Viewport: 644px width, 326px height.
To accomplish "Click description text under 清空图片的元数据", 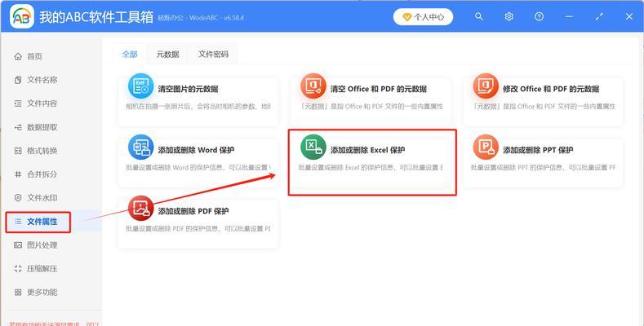I will (x=198, y=107).
